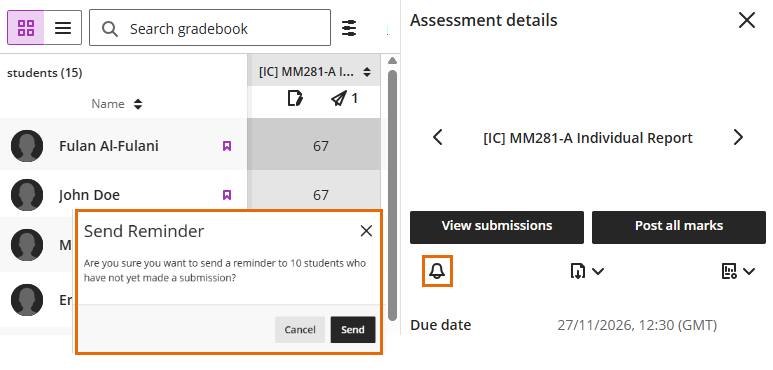The height and width of the screenshot is (370, 773).
Task: Switch to grid view of gradebook
Action: pos(26,28)
